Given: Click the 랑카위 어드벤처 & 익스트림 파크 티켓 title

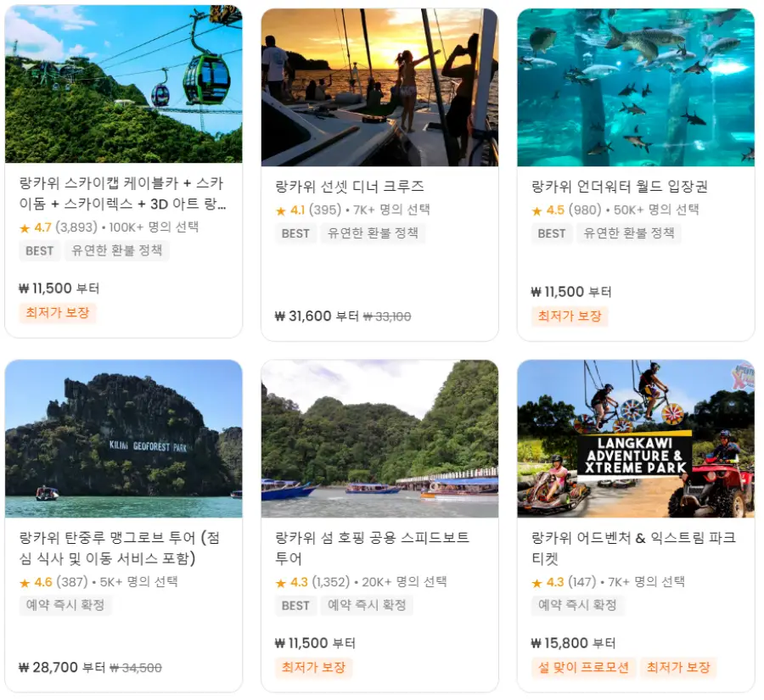Looking at the screenshot, I should [x=633, y=547].
